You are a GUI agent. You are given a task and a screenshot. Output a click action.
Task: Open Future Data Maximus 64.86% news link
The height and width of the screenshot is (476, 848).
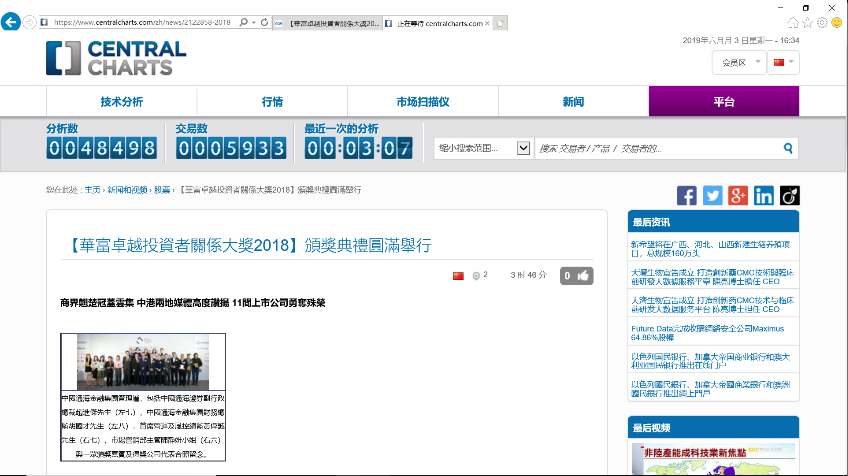coord(707,333)
